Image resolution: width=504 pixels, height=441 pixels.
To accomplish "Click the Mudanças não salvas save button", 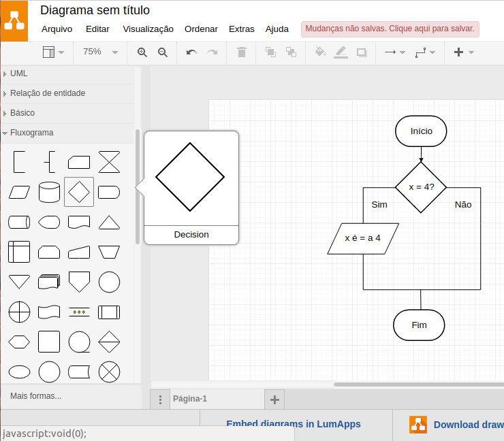I will pos(390,29).
